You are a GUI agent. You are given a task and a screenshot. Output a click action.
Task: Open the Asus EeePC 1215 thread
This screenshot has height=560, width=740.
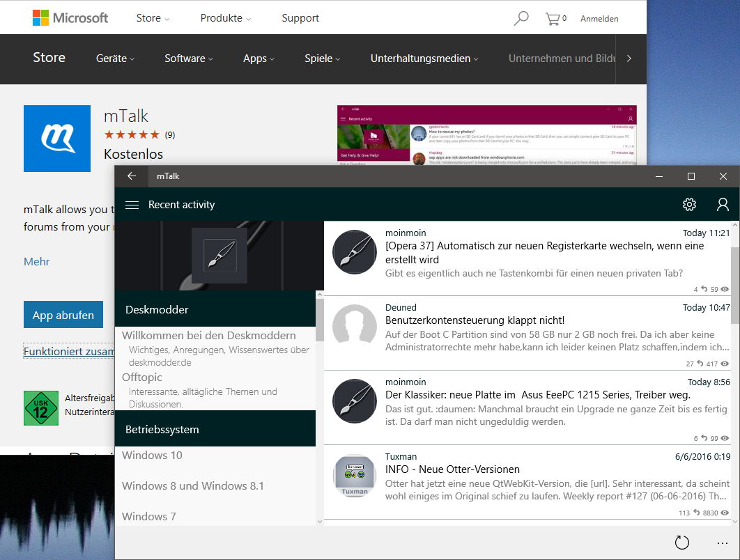point(537,395)
